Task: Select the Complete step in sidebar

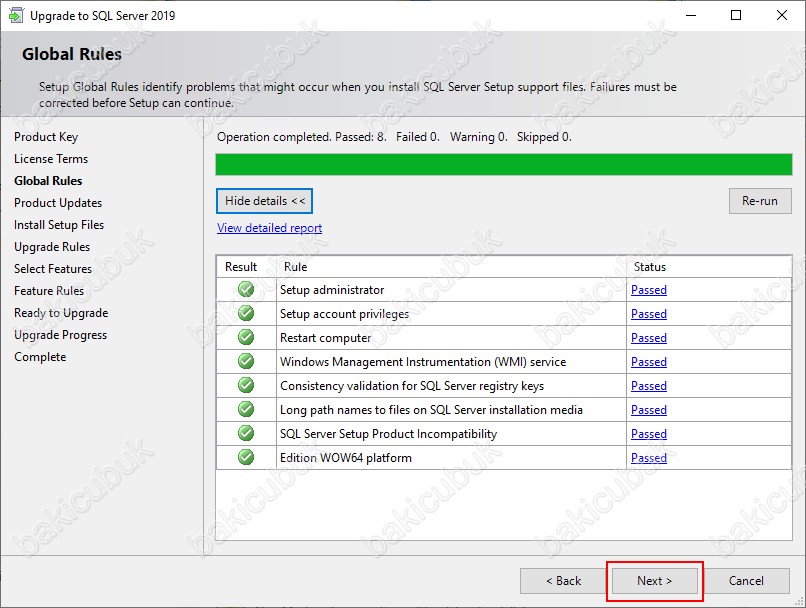Action: click(x=40, y=357)
